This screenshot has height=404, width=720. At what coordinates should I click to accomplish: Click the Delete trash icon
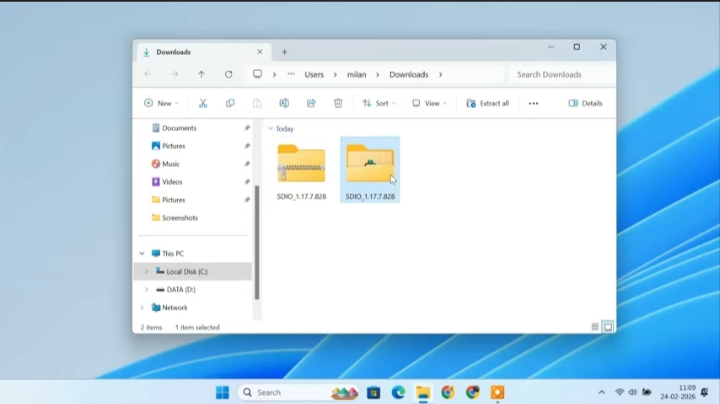tap(338, 103)
